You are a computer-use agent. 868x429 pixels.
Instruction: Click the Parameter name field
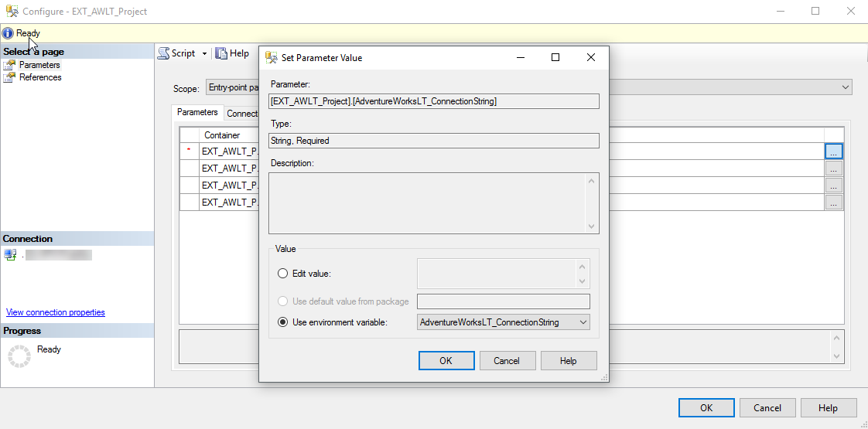[x=434, y=101]
